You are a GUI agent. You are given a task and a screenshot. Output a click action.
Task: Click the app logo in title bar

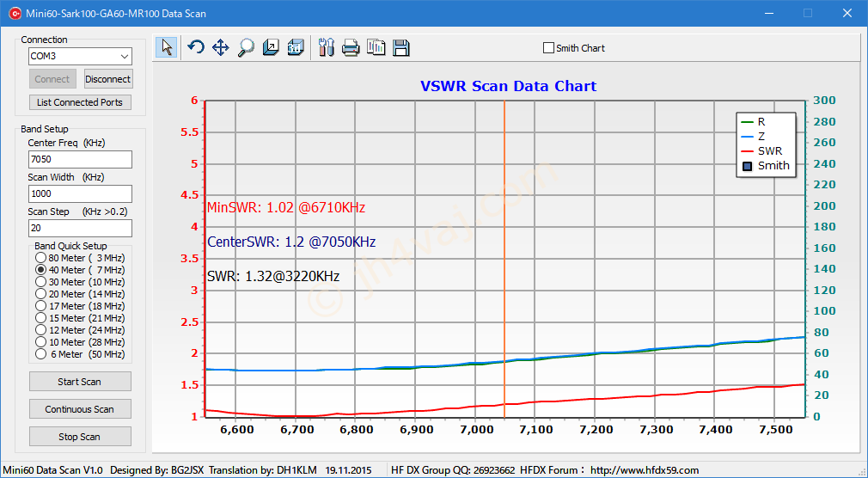click(15, 13)
